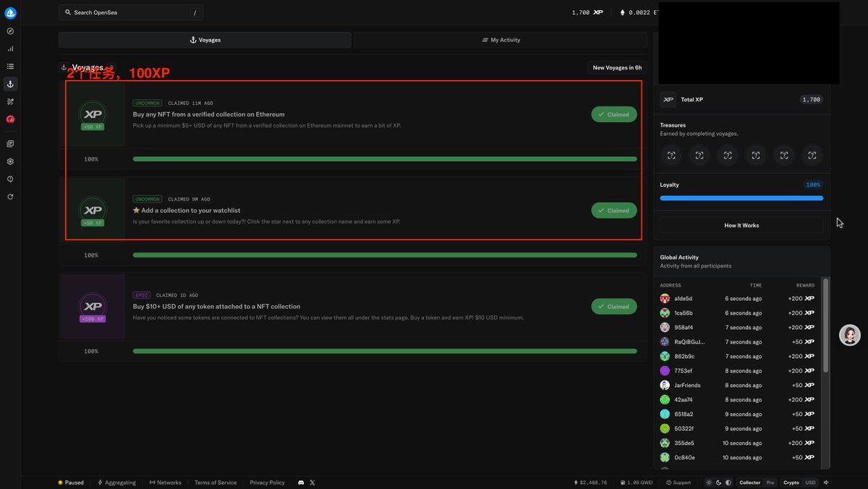The height and width of the screenshot is (489, 868).
Task: Open the Settings gear in sidebar
Action: tap(10, 161)
